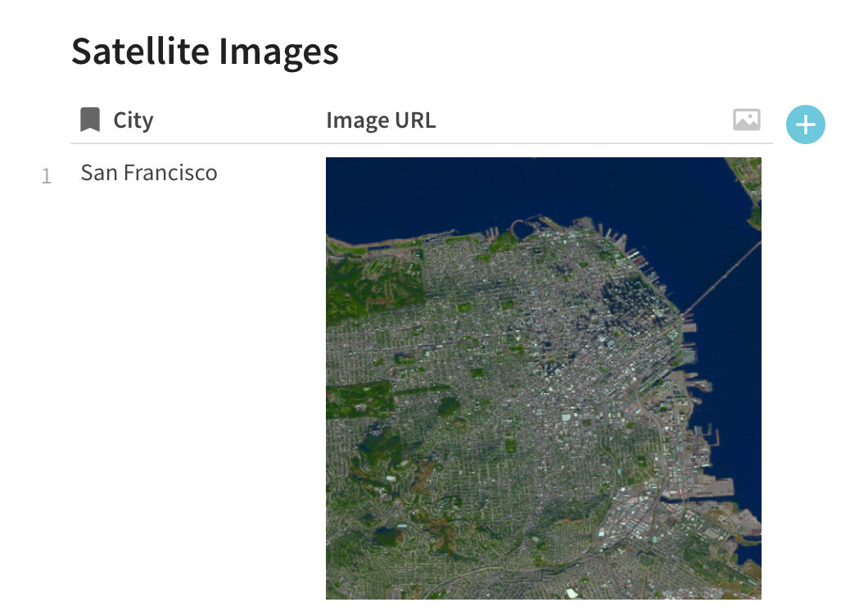
Task: Select the City column header label
Action: 133,120
